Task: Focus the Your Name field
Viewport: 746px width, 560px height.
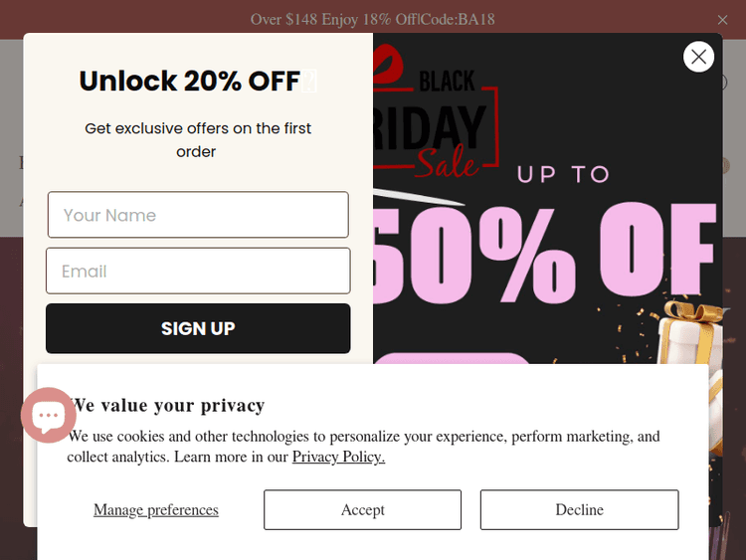Action: click(198, 215)
